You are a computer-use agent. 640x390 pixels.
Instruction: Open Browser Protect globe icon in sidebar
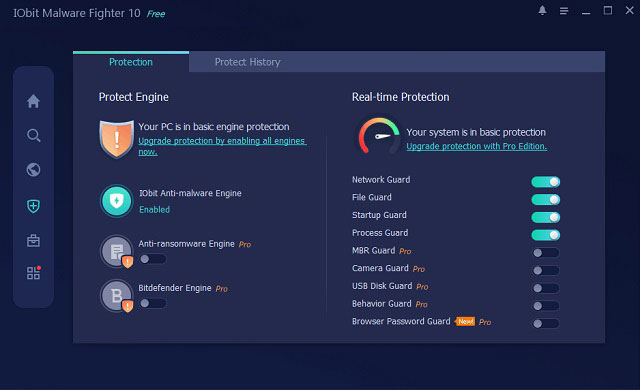(x=33, y=170)
